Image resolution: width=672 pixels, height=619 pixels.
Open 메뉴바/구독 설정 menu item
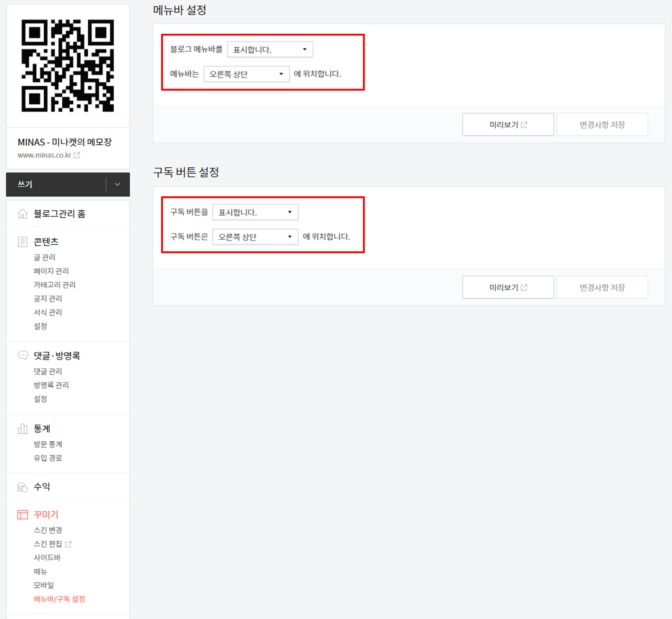coord(59,599)
